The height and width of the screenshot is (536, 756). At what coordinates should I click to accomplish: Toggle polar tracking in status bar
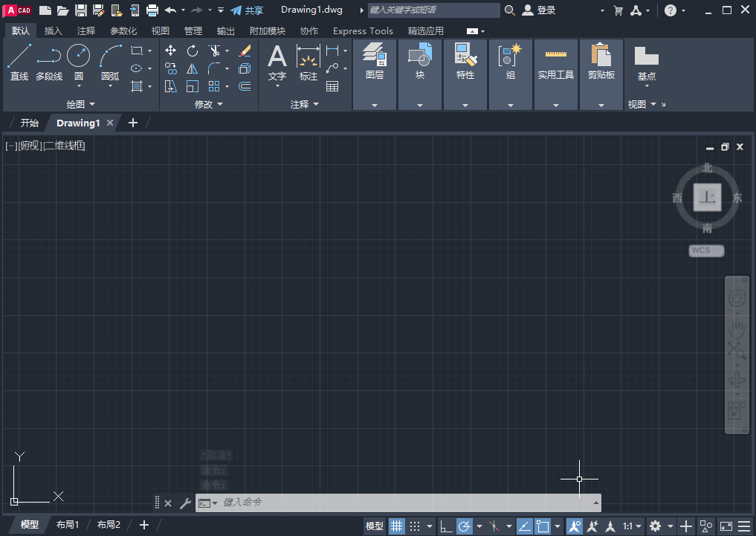(x=465, y=526)
